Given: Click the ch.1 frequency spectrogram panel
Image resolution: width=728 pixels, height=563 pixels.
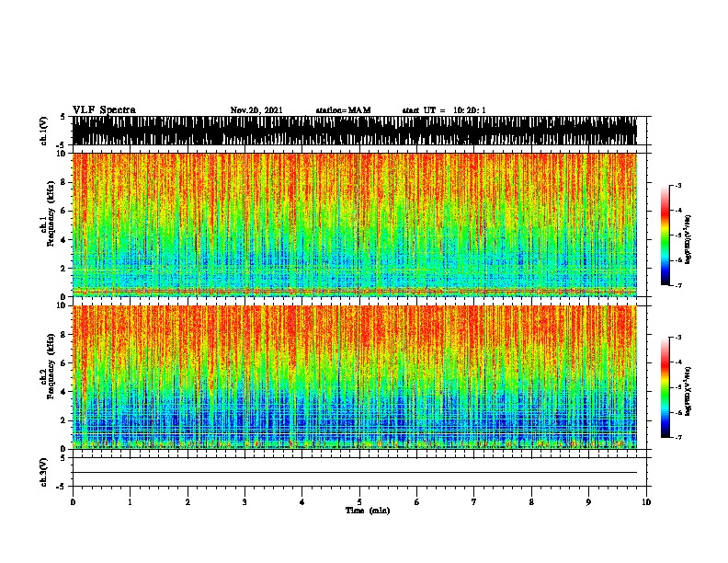Looking at the screenshot, I should 355,224.
